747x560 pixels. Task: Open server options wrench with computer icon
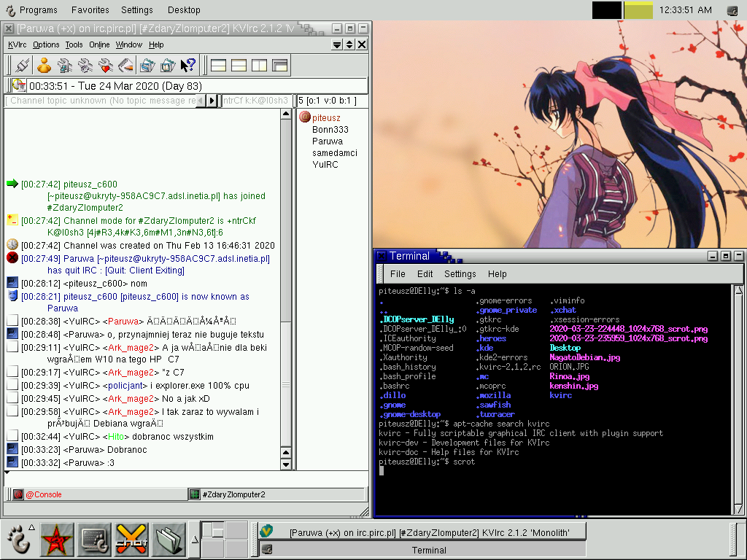(x=65, y=65)
